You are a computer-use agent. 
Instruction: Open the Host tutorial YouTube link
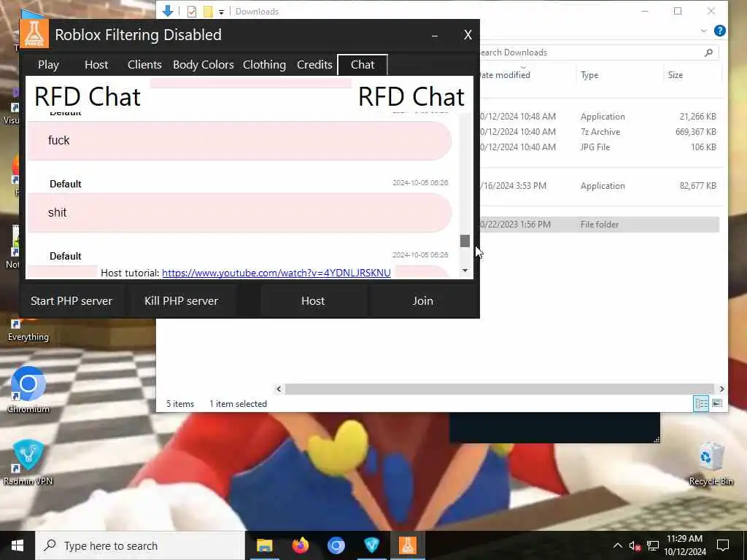[x=276, y=273]
